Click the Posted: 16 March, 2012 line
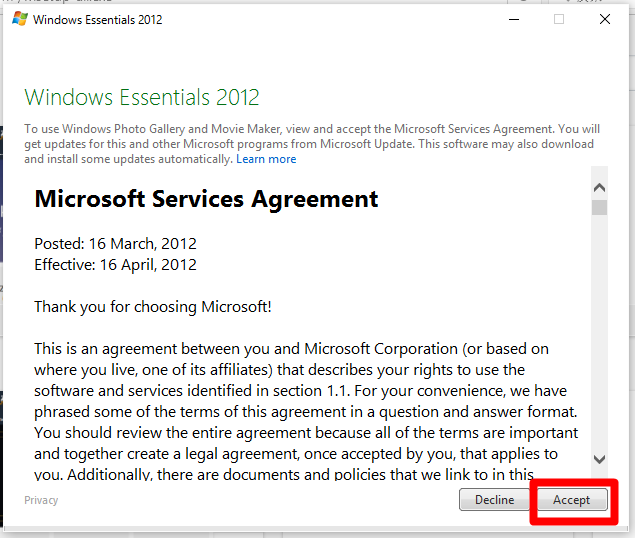This screenshot has height=538, width=635. tap(115, 244)
